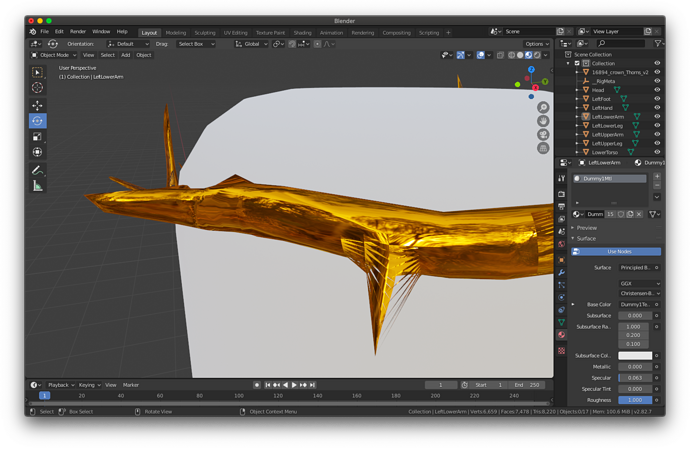Select the Move tool
This screenshot has width=690, height=449.
[38, 105]
